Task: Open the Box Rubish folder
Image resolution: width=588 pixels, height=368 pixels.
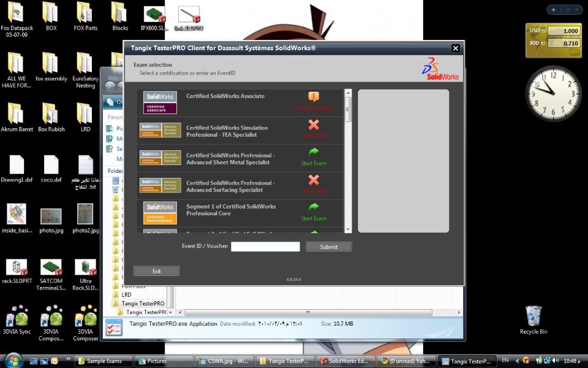Action: [x=51, y=117]
